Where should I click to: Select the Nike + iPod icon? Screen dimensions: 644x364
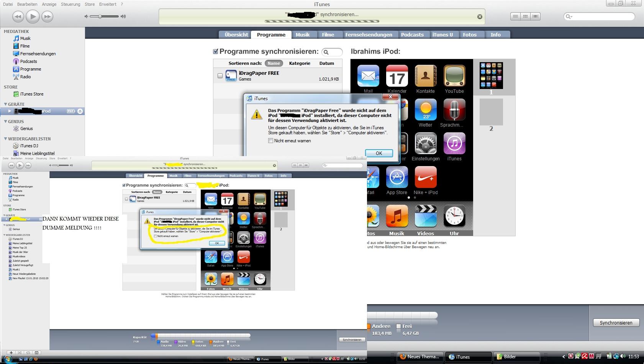click(426, 177)
